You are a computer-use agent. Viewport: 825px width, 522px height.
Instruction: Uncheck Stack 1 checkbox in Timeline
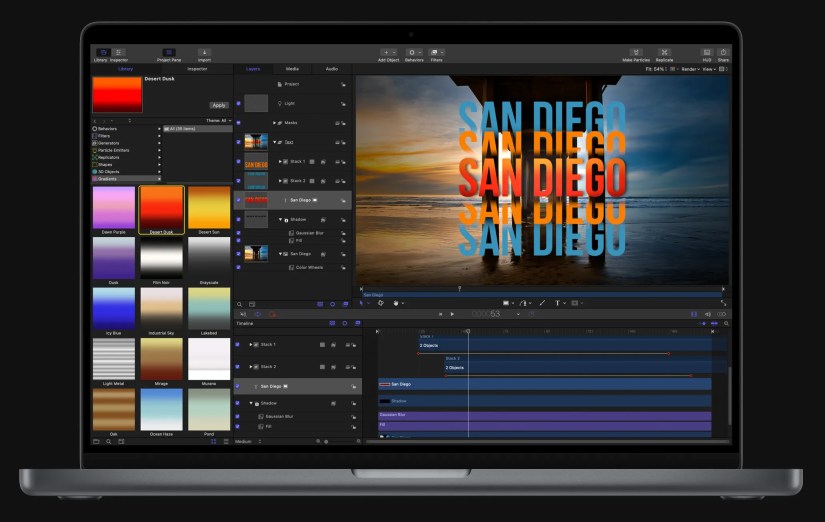237,345
